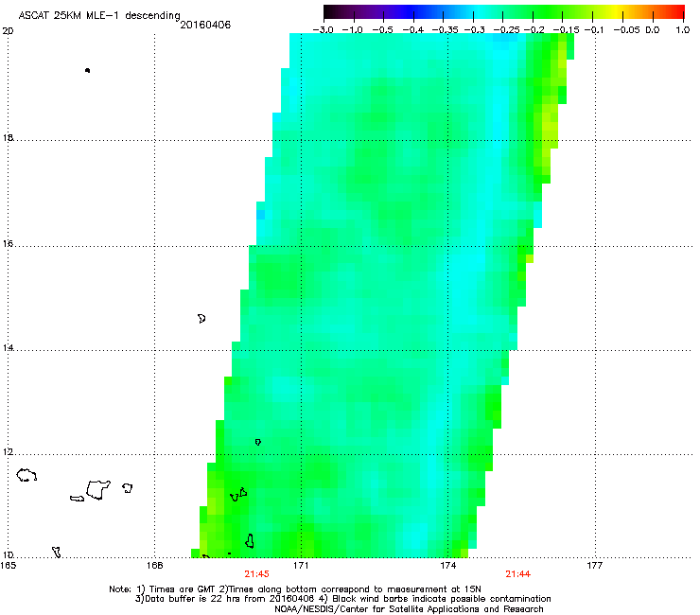This screenshot has width=700, height=615.
Task: Click the color scale label -0.5
Action: (382, 30)
